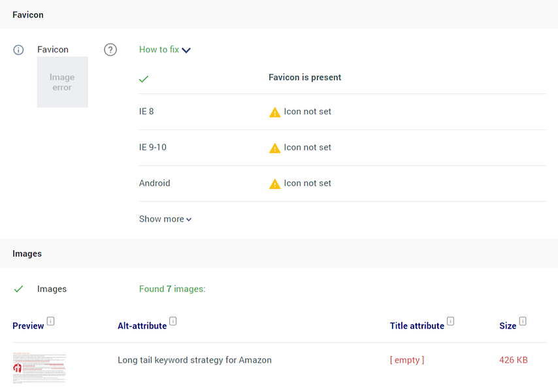Open the question mark help icon

(110, 50)
